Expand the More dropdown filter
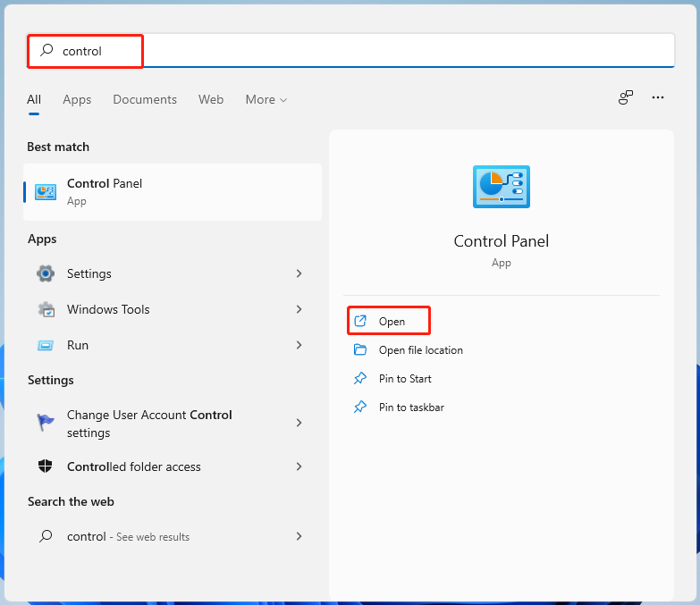The width and height of the screenshot is (700, 605). click(266, 99)
